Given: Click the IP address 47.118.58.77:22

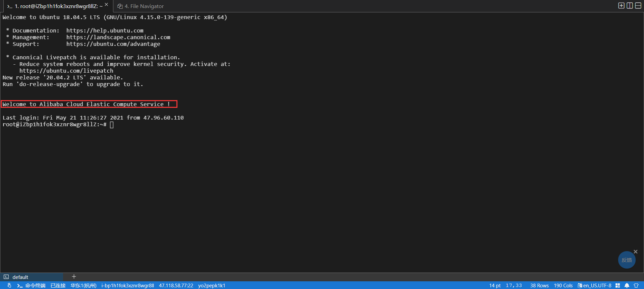Looking at the screenshot, I should (x=176, y=286).
